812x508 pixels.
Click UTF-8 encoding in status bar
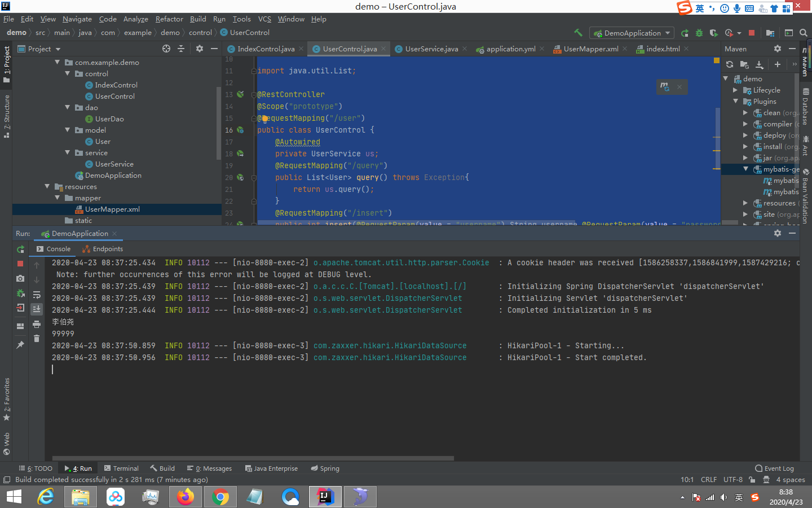point(733,479)
